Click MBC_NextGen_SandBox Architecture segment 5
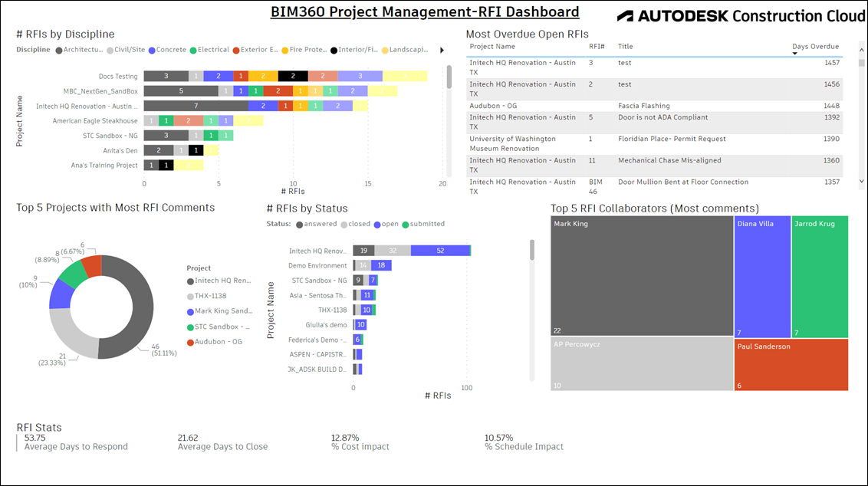This screenshot has height=486, width=868. tap(181, 90)
